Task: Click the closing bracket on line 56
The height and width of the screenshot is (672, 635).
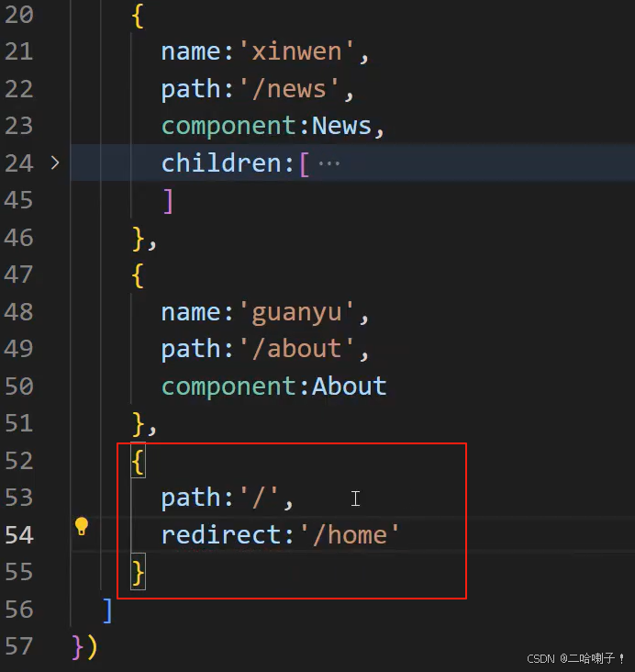Action: (107, 610)
